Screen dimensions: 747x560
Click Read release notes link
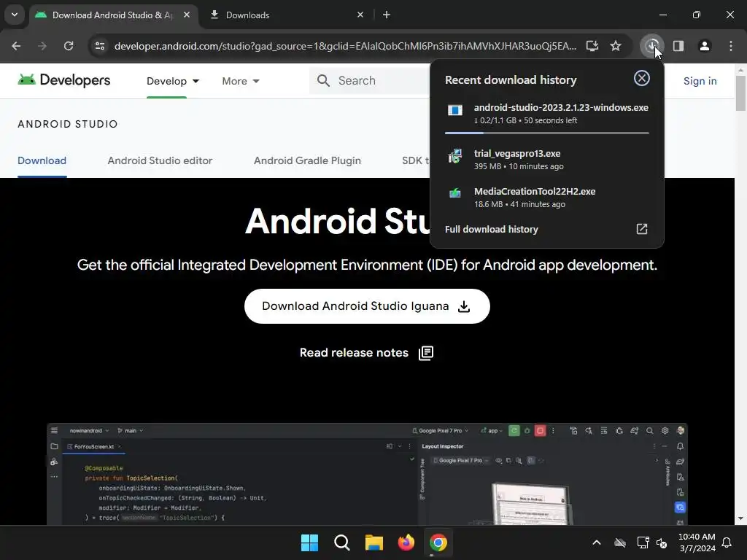point(366,353)
